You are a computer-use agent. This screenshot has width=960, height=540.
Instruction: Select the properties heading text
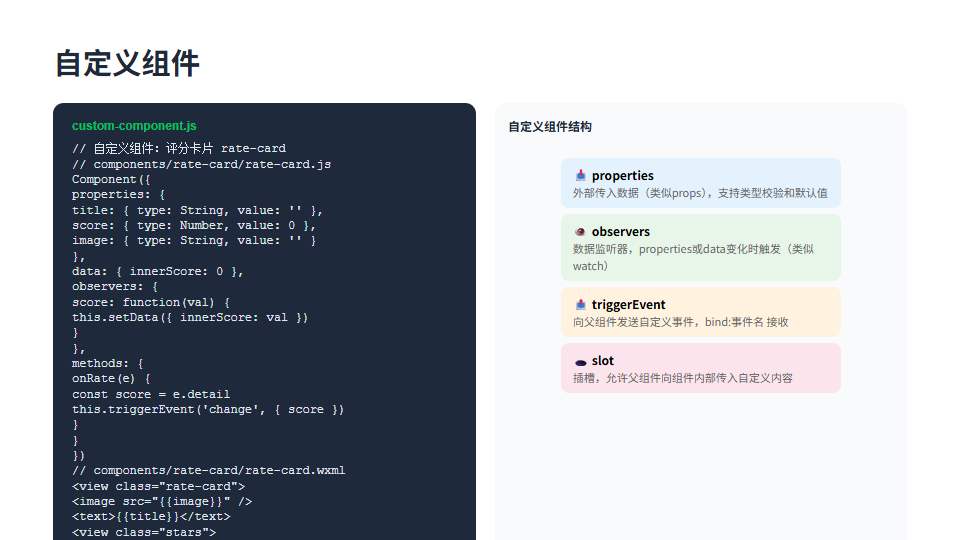[x=623, y=176]
